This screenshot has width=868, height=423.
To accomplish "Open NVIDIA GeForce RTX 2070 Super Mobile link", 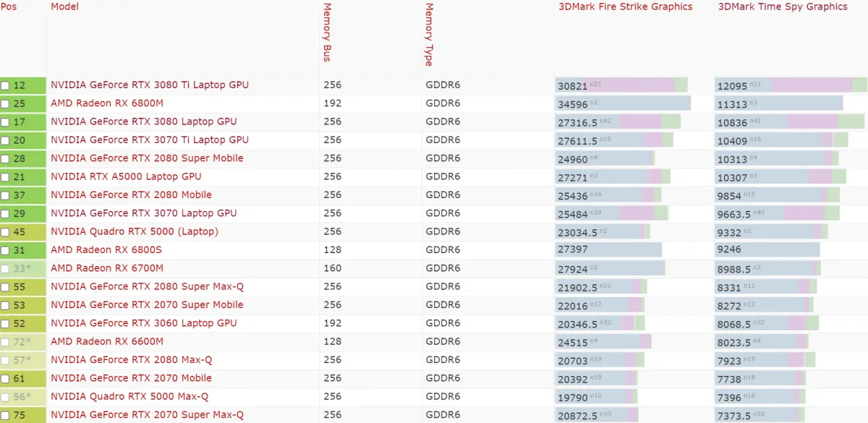I will pos(147,304).
